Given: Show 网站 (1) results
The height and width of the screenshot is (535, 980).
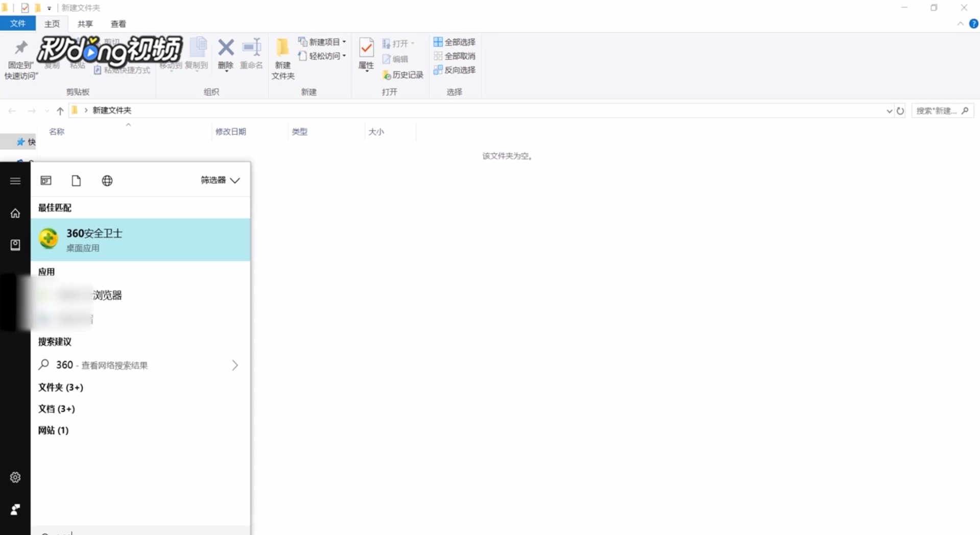Looking at the screenshot, I should point(54,430).
